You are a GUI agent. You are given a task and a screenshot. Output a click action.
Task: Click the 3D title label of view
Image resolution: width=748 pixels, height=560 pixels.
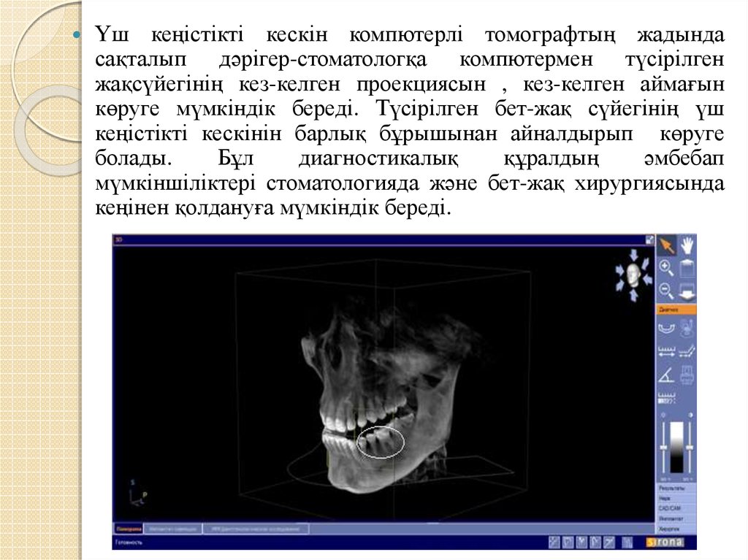(119, 239)
